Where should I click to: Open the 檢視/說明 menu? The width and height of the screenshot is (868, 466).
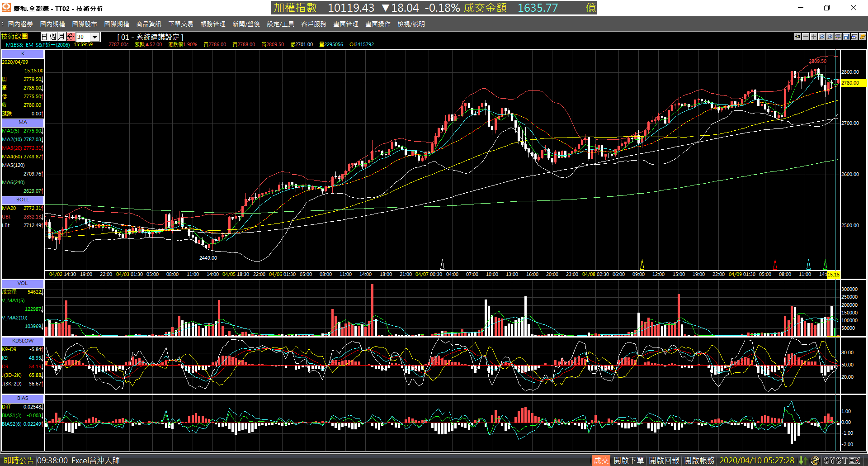click(411, 24)
